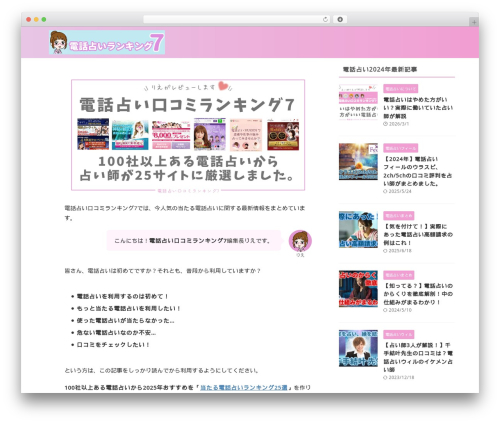
Task: Open article 【2024年】電話占いフィールのウラスピ
Action: click(417, 171)
